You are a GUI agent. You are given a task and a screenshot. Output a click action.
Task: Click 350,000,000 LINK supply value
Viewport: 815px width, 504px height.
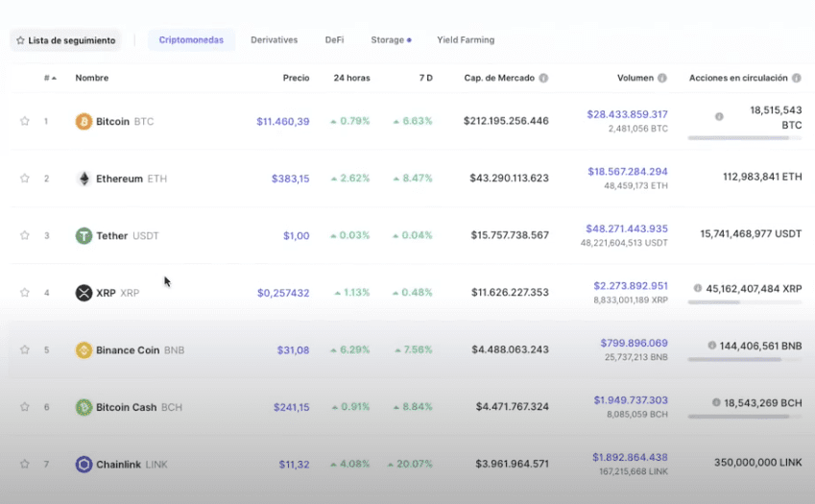(757, 463)
